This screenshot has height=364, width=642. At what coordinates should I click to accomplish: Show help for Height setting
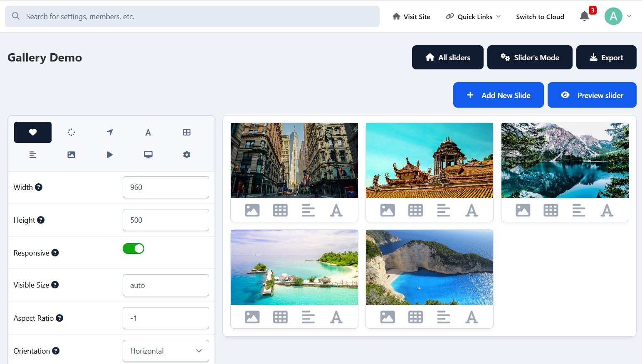coord(41,220)
